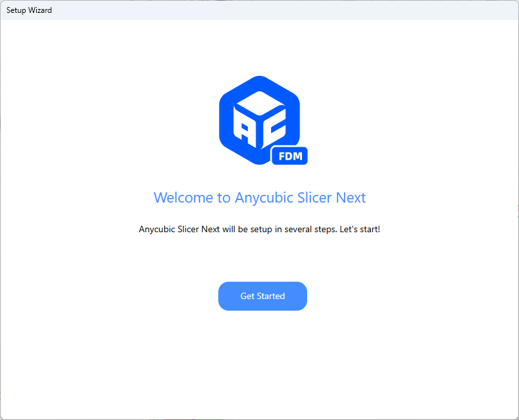Click the FDM badge on the logo
This screenshot has width=519, height=420.
pos(290,156)
